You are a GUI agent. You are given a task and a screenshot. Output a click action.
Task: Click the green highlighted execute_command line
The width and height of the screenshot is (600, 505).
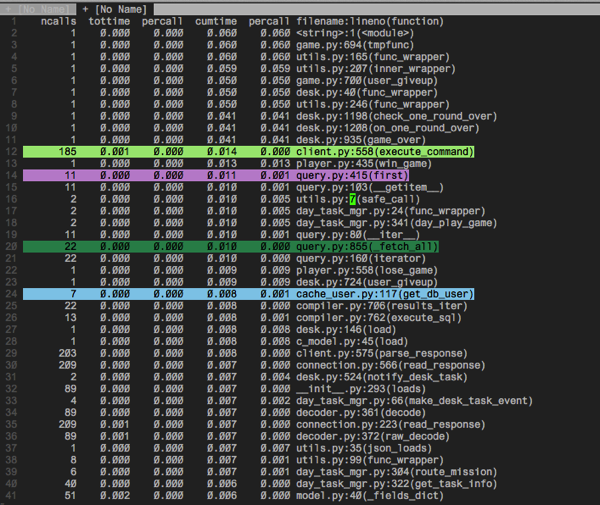(x=248, y=152)
